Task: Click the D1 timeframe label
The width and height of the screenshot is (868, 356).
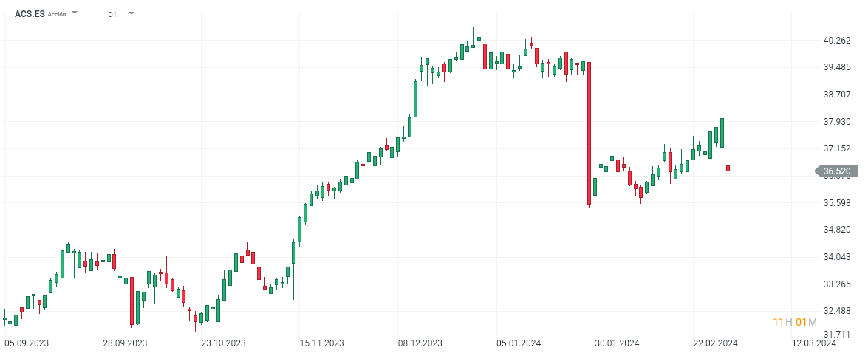Action: tap(112, 14)
